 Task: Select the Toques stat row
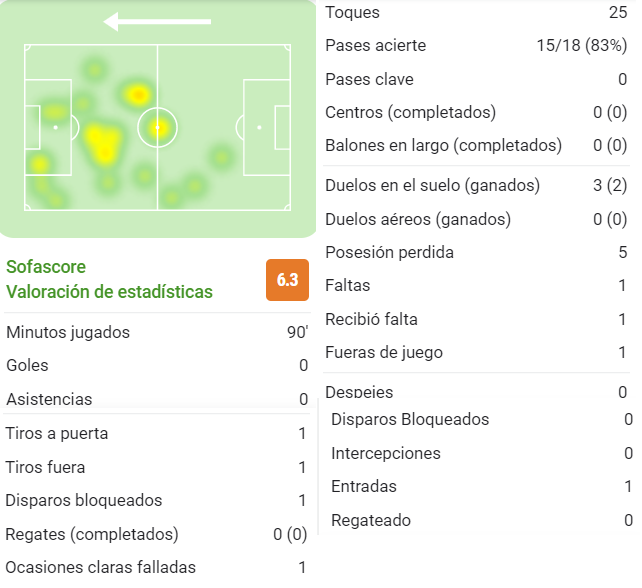coord(476,13)
